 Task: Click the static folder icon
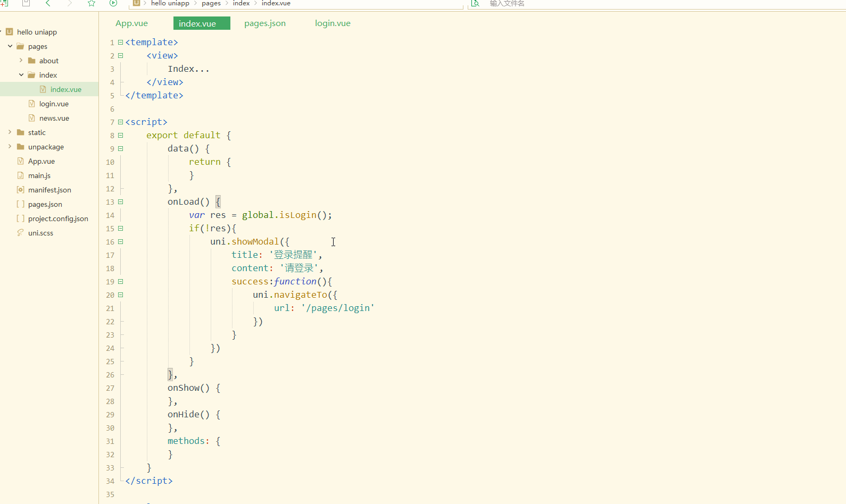point(20,132)
